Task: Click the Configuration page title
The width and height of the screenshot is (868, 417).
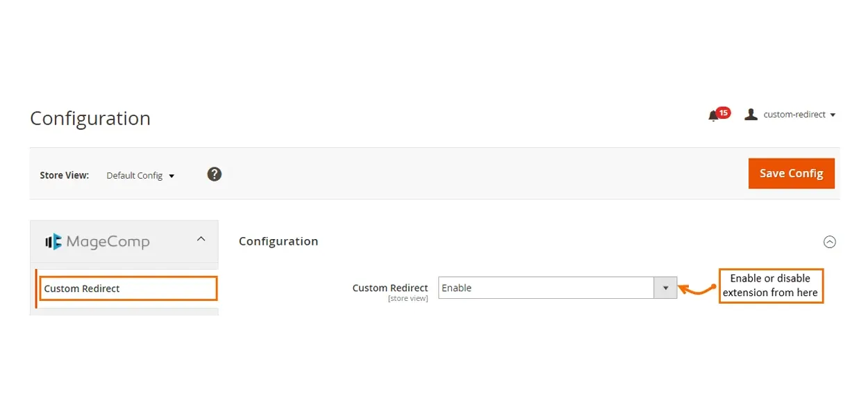Action: (x=90, y=119)
